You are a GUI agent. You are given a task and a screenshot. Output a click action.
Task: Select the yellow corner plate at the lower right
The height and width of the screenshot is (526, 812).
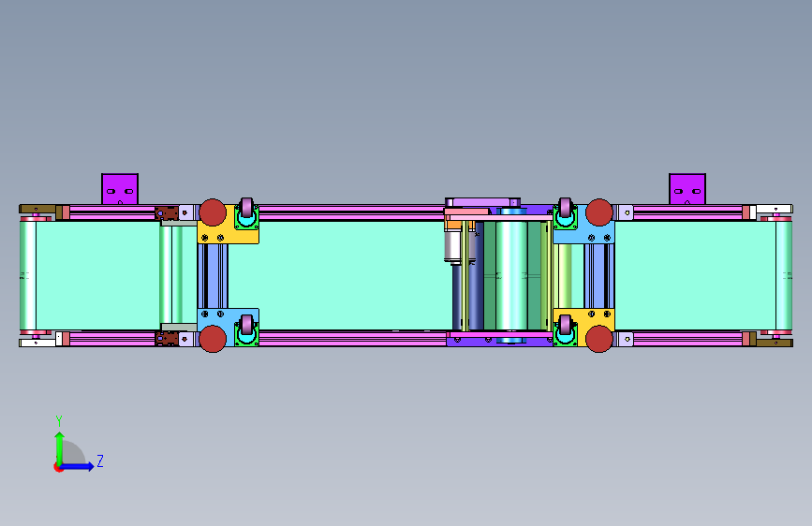click(x=583, y=321)
